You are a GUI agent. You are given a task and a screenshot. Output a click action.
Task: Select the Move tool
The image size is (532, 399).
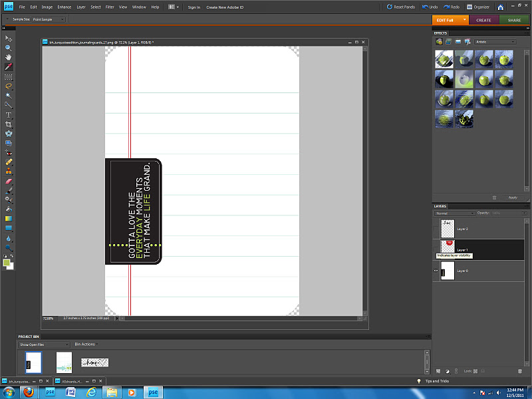click(x=9, y=39)
